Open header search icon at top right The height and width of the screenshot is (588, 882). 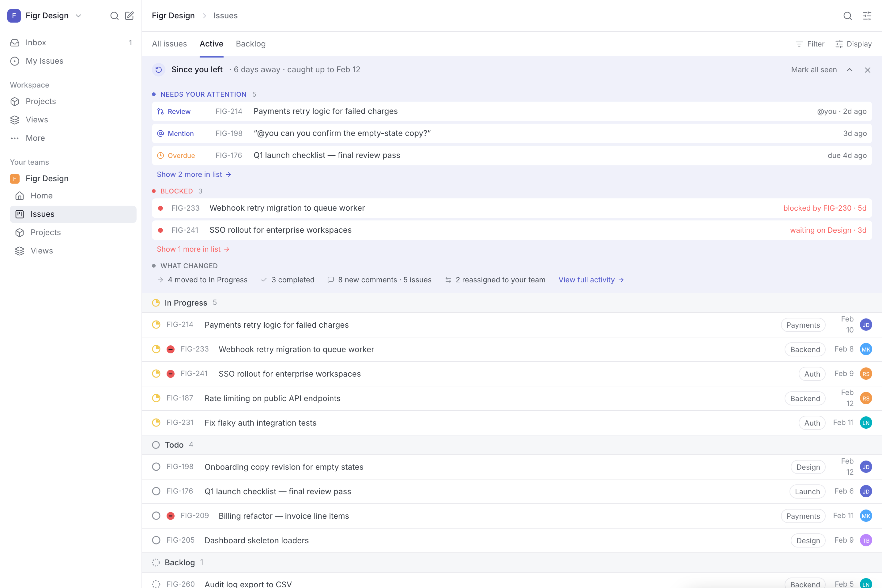(848, 16)
